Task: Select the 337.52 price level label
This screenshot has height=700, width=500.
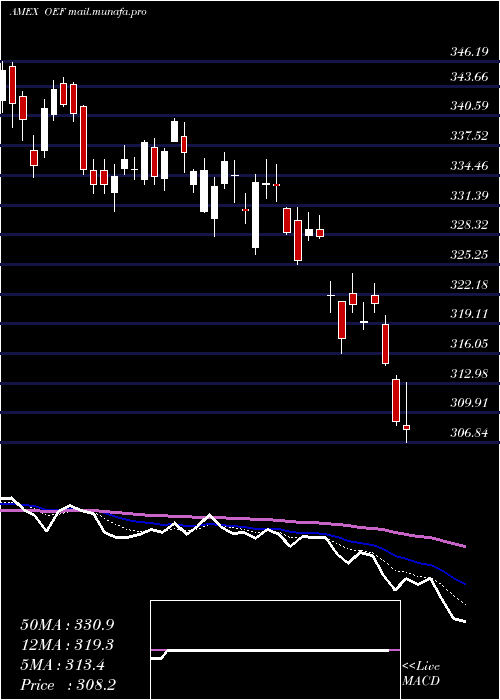Action: click(469, 136)
